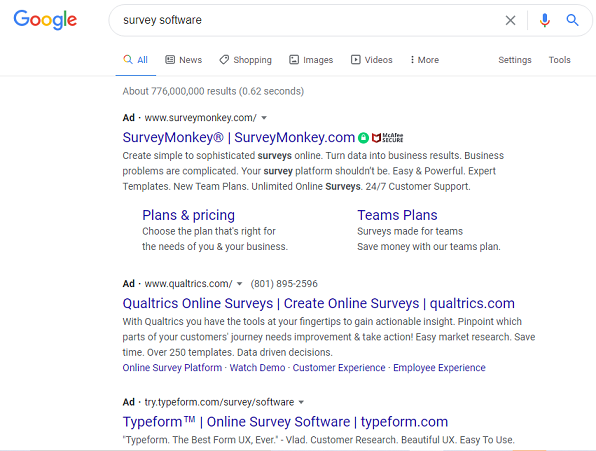Switch to the Videos tab

[371, 60]
